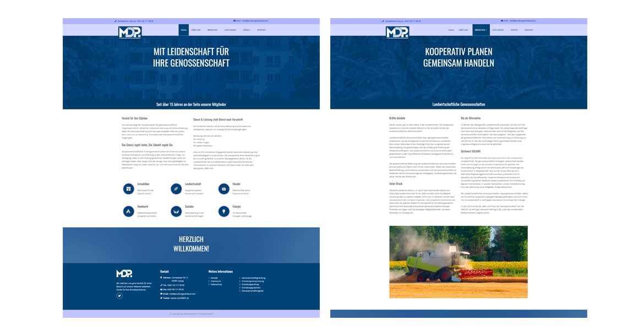Click the phone icon in the Kooperativ Planen top bar

click(x=383, y=21)
